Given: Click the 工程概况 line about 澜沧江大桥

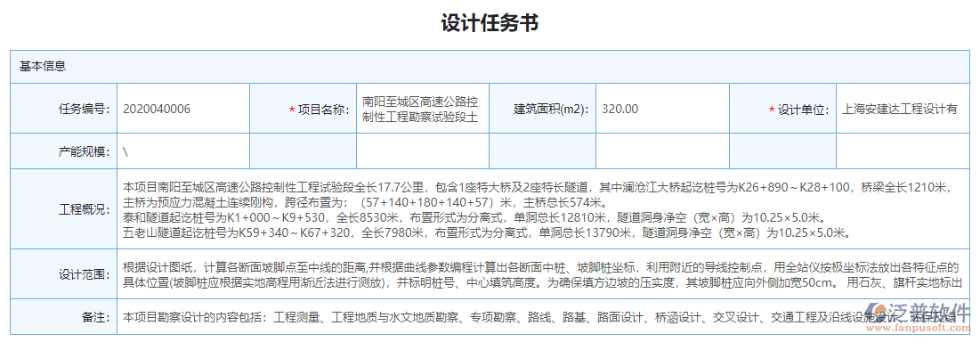Looking at the screenshot, I should [x=538, y=187].
